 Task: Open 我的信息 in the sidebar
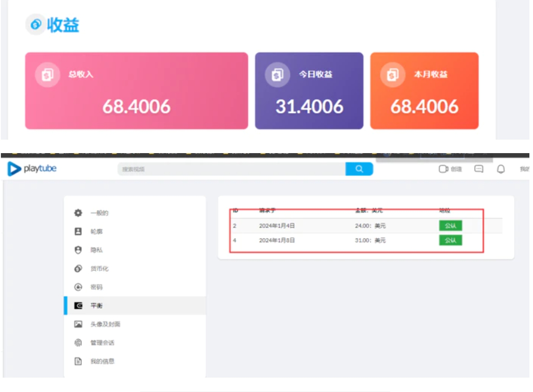pos(102,361)
